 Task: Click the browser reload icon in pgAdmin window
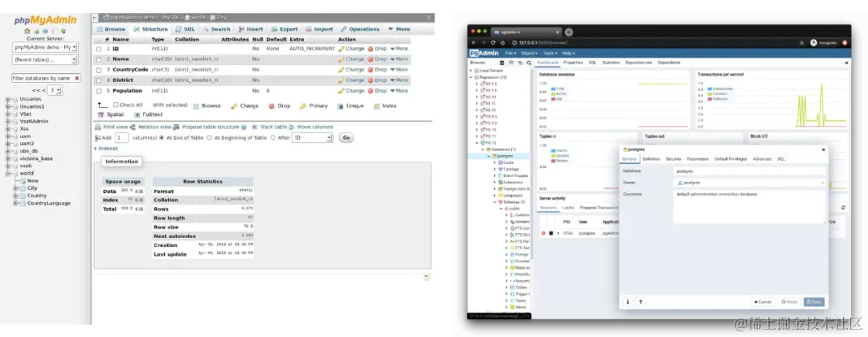pyautogui.click(x=493, y=43)
